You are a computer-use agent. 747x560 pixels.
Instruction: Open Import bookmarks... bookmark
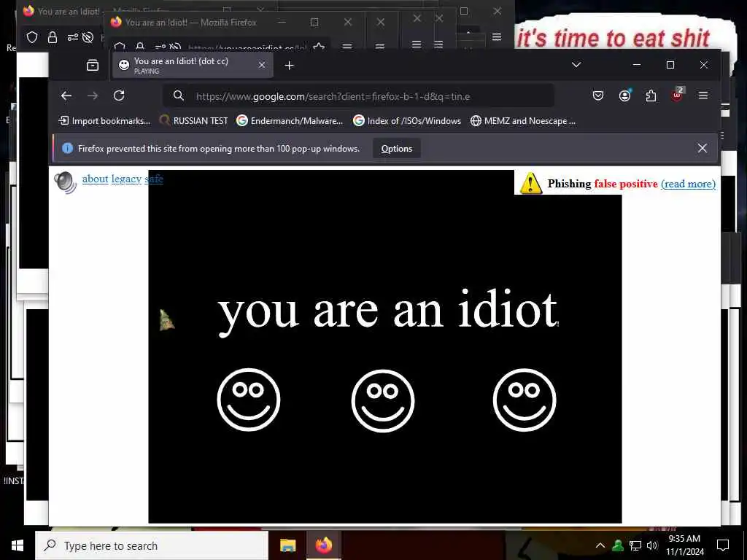[x=104, y=121]
